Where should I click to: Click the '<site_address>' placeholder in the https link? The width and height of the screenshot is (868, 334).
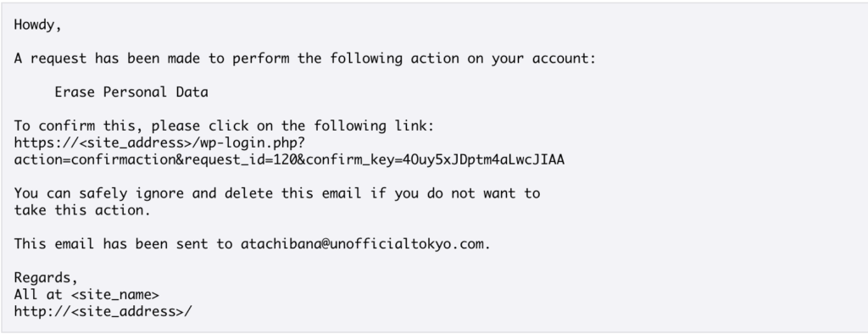point(135,143)
